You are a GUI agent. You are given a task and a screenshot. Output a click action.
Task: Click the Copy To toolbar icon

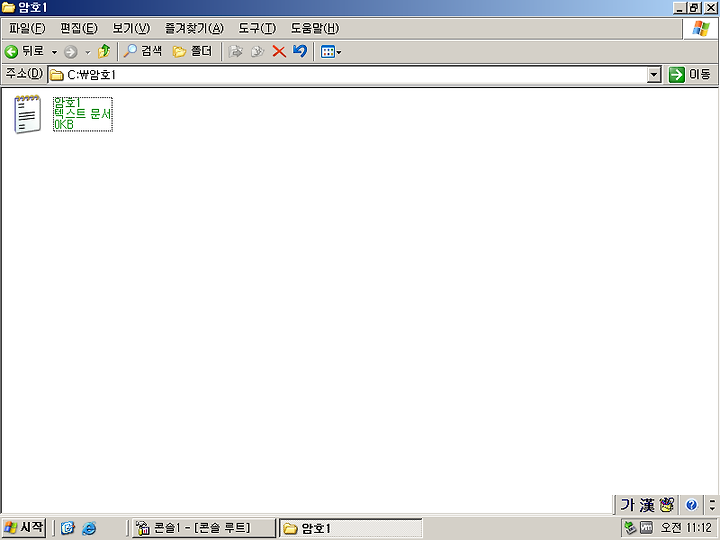point(258,51)
